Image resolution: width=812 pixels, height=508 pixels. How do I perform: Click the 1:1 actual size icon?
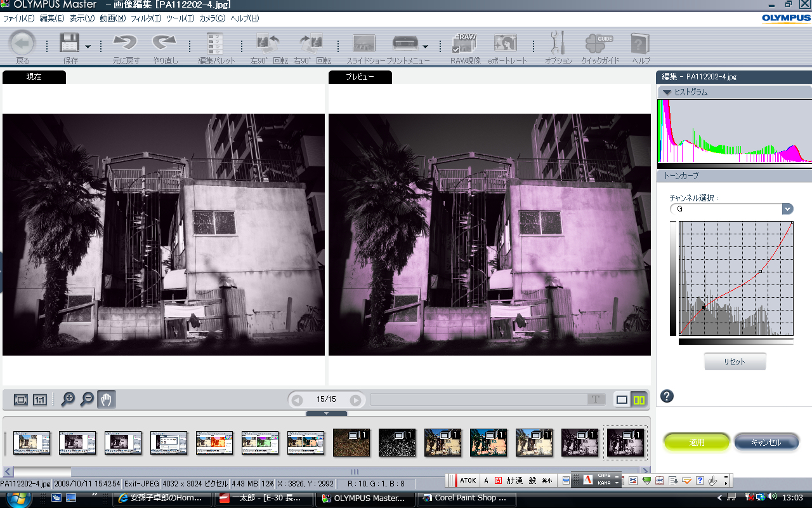click(x=40, y=399)
